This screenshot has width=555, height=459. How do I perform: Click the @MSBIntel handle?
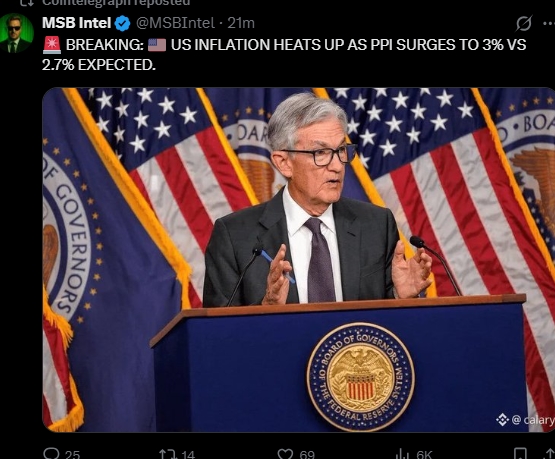click(175, 23)
